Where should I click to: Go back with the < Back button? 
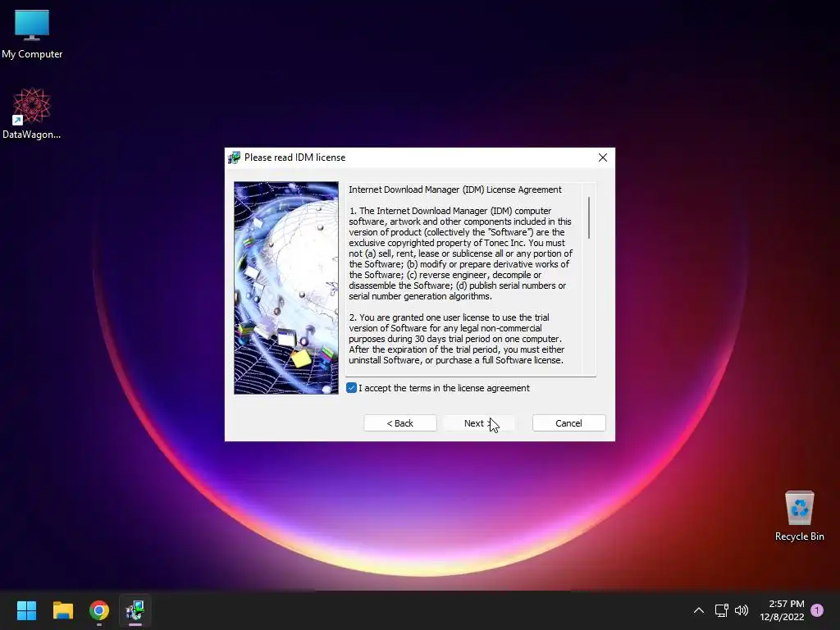click(x=400, y=423)
